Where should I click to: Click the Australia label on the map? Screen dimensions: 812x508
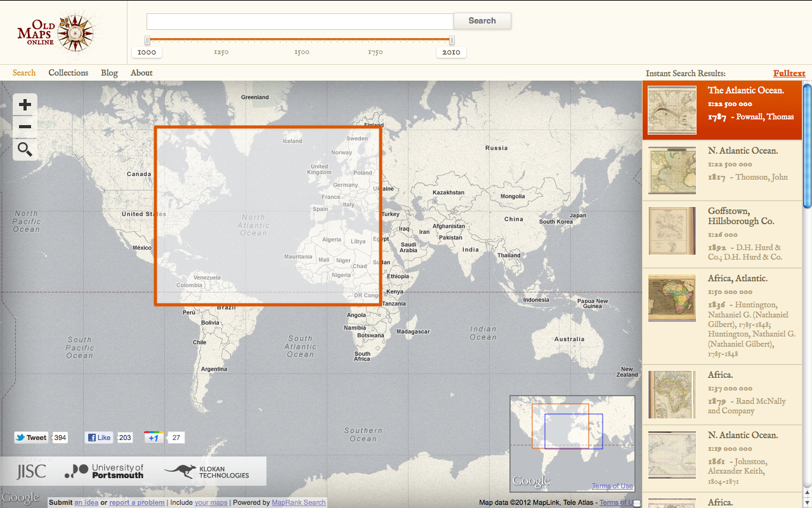[570, 339]
